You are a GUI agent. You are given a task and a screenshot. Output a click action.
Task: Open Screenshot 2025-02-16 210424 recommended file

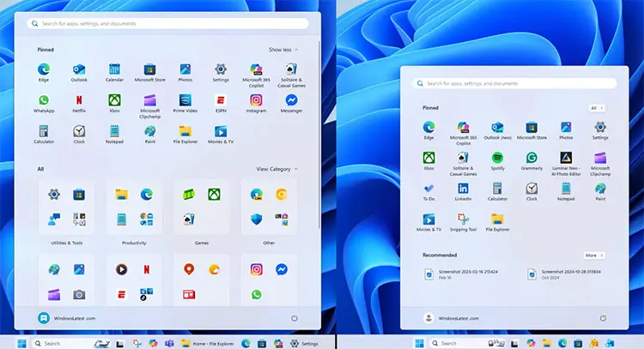(x=461, y=274)
